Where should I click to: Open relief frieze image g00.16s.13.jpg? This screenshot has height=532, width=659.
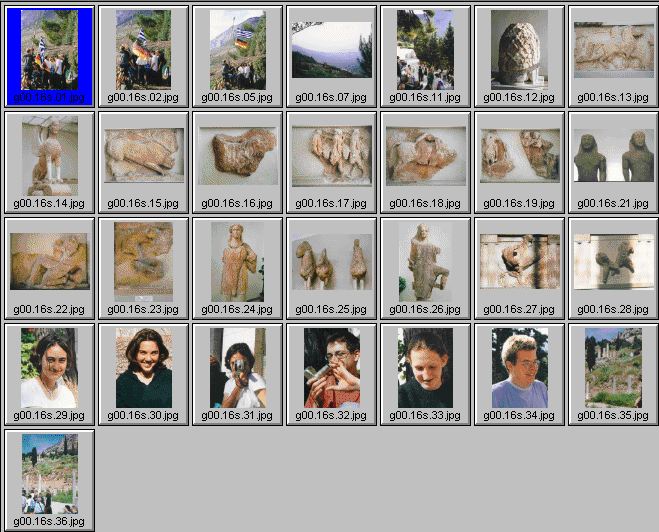[x=613, y=51]
